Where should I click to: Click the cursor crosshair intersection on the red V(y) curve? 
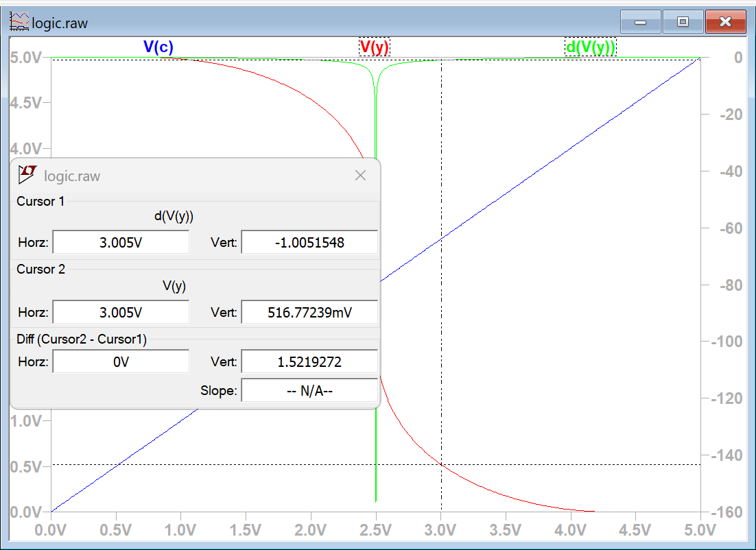point(441,465)
